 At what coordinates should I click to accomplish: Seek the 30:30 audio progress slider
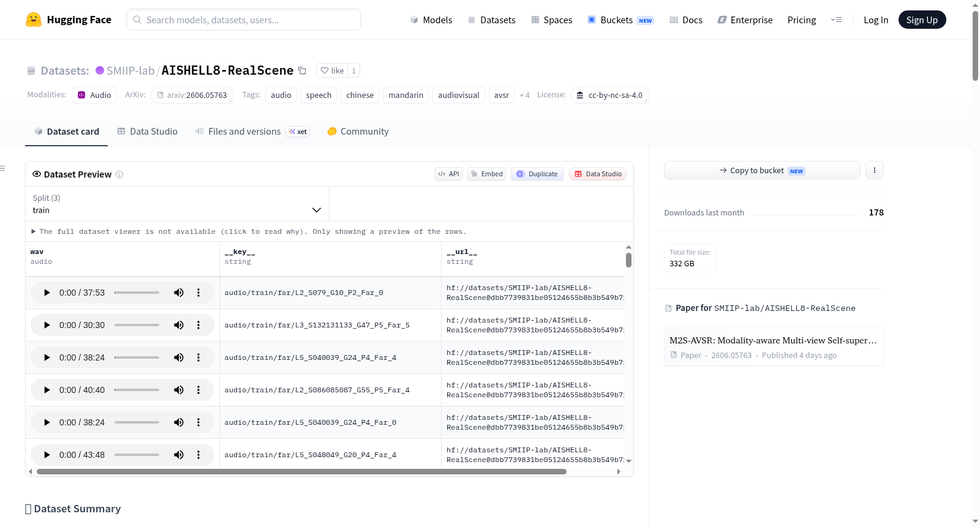point(137,325)
